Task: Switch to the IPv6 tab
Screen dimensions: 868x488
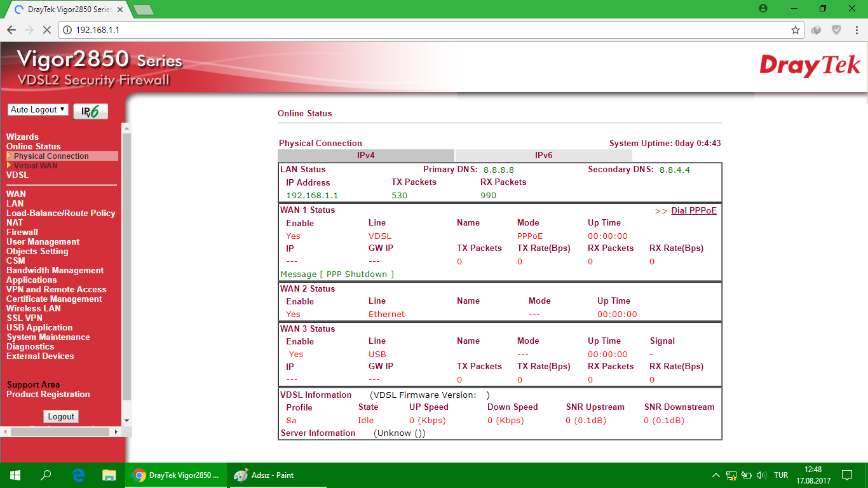Action: 543,156
